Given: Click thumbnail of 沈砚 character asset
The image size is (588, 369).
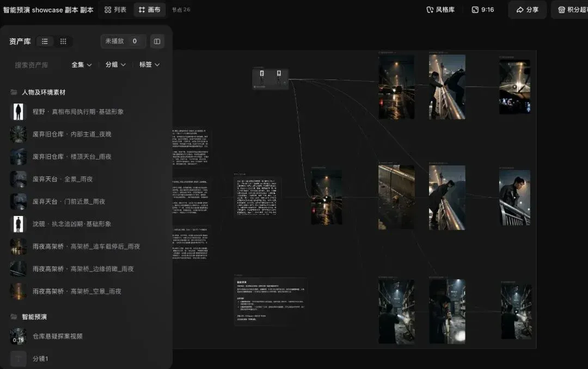Looking at the screenshot, I should tap(18, 224).
